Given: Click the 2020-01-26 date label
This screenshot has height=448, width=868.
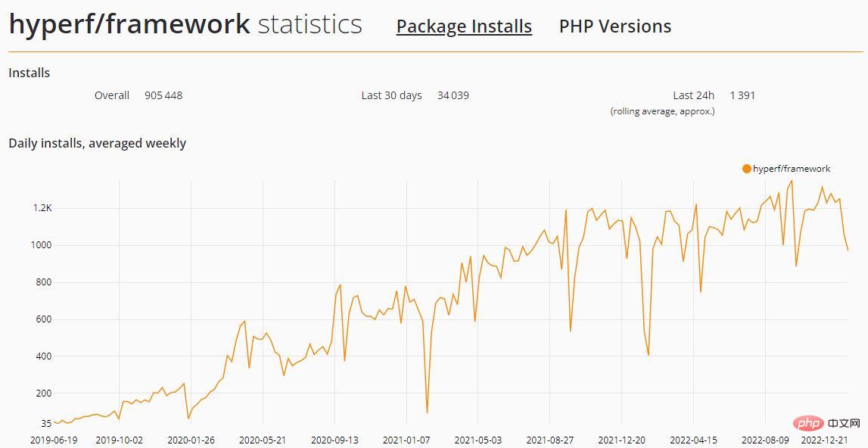Looking at the screenshot, I should (x=191, y=440).
